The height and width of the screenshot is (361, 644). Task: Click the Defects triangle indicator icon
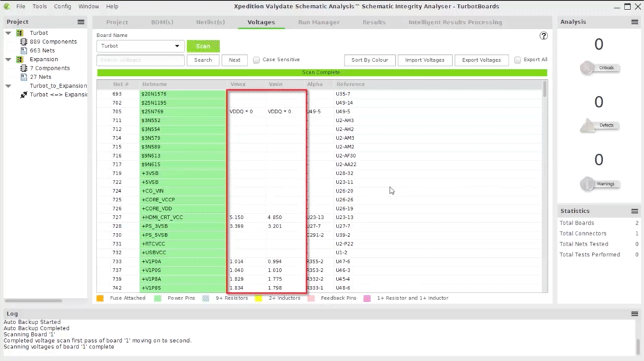pos(588,125)
